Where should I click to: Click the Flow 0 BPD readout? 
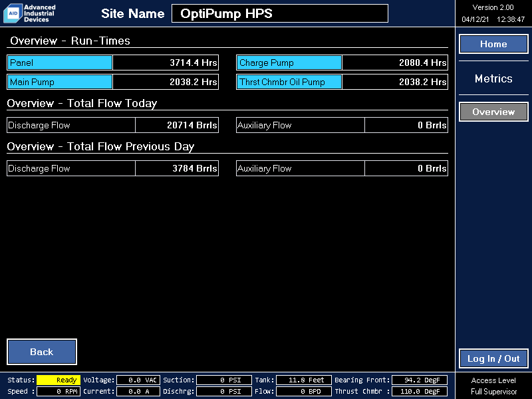click(x=304, y=391)
